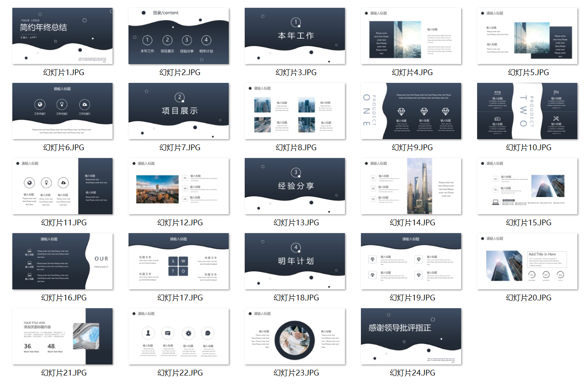Select the 幻灯片14.JPG file name label
This screenshot has height=387, width=588.
(412, 223)
